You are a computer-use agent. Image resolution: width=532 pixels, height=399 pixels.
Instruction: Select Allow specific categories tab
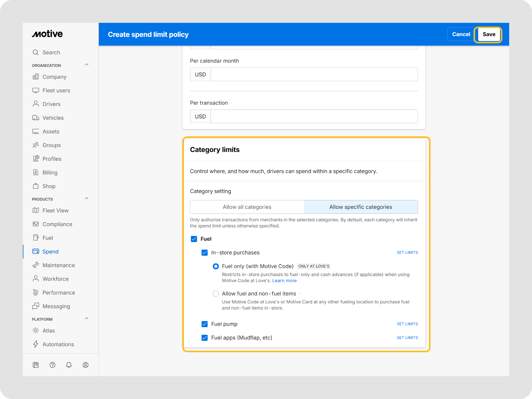click(361, 207)
